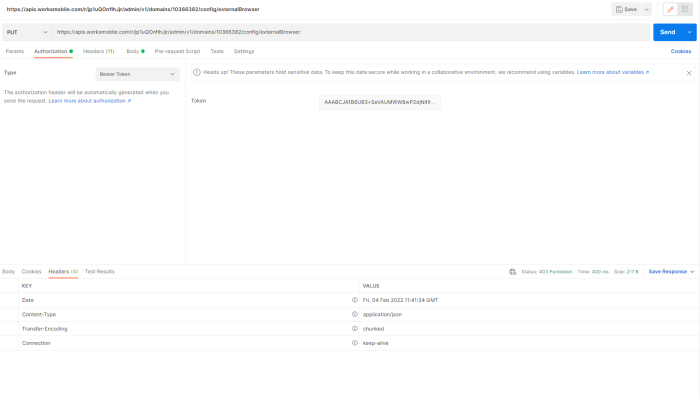Expand the Send options arrow

coord(689,32)
